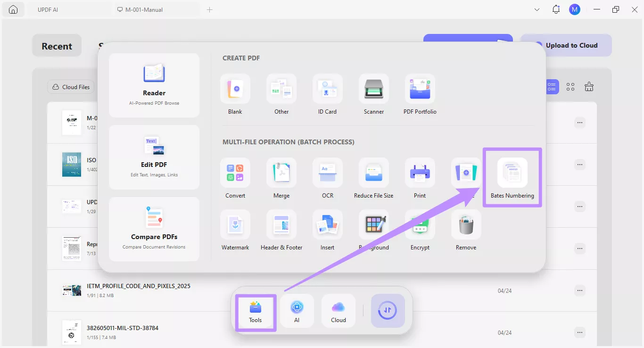Choose the batch Remove tool
This screenshot has height=348, width=644.
(466, 230)
